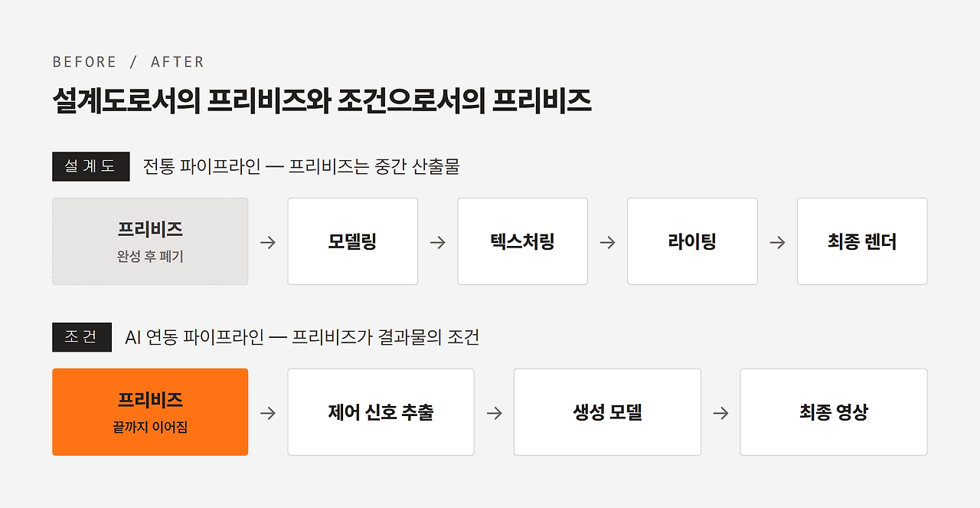
Task: Click the arrow between 라이팅 and 최종 렌더
Action: coord(778,242)
